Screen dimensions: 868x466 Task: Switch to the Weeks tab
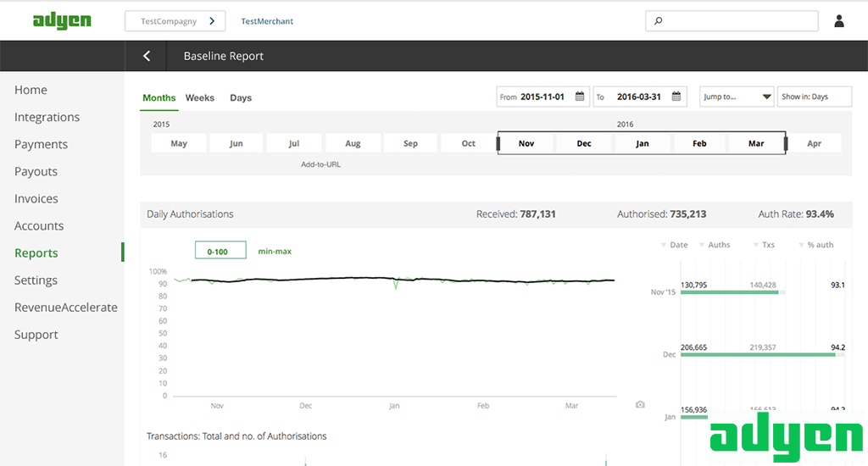[x=200, y=97]
